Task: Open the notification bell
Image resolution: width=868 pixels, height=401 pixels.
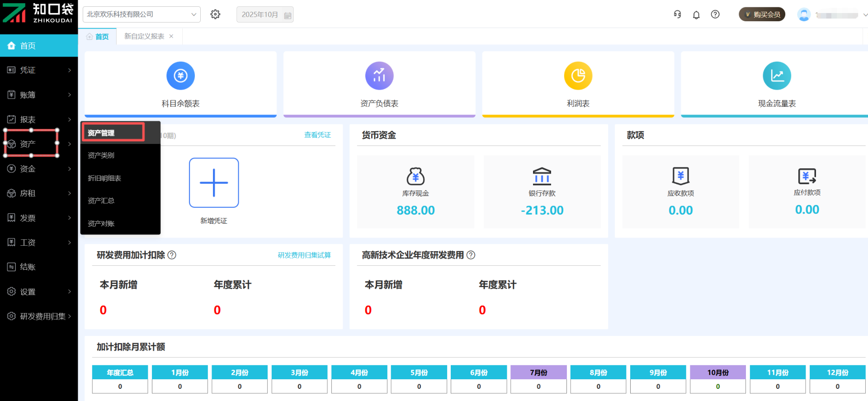Action: (x=696, y=14)
